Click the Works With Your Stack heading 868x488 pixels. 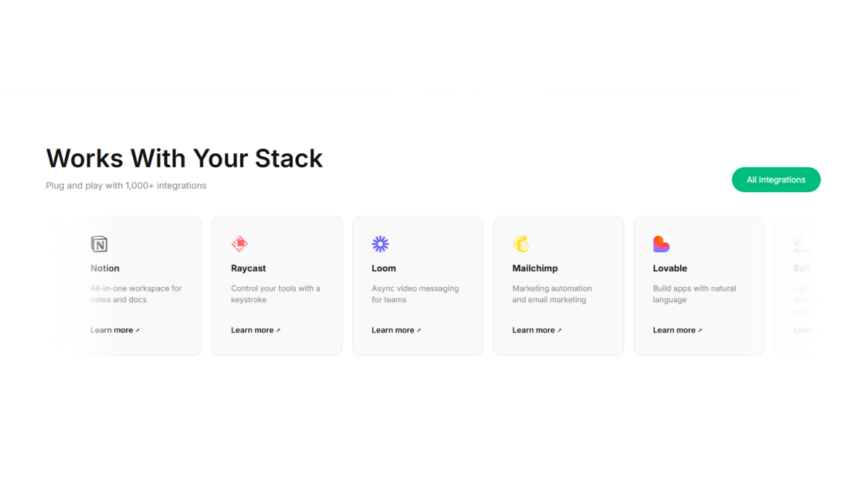point(184,158)
